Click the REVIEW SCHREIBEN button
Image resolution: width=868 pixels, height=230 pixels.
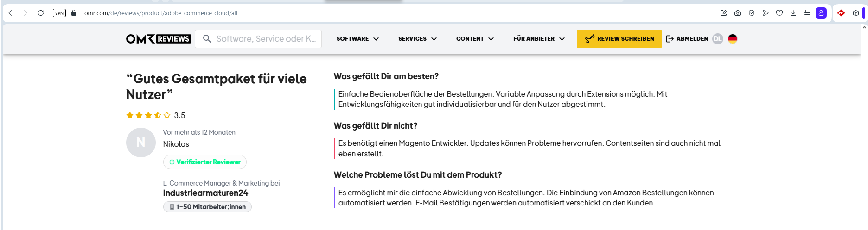pyautogui.click(x=619, y=39)
